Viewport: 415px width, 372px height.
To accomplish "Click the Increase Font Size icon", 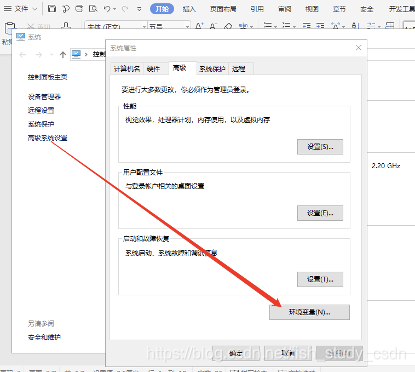I will (x=199, y=26).
